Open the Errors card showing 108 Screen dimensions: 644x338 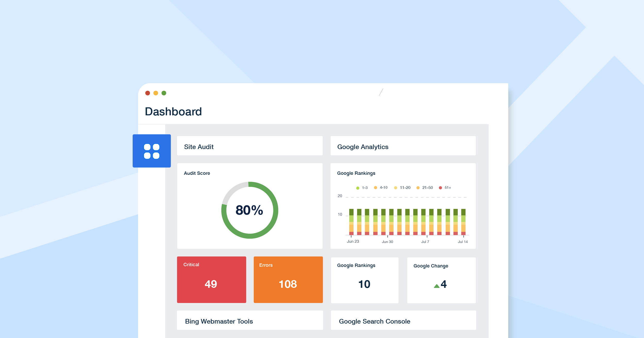pos(288,280)
